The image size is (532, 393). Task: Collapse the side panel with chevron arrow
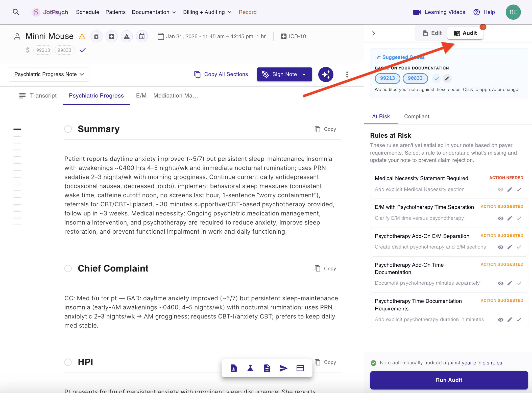(374, 33)
